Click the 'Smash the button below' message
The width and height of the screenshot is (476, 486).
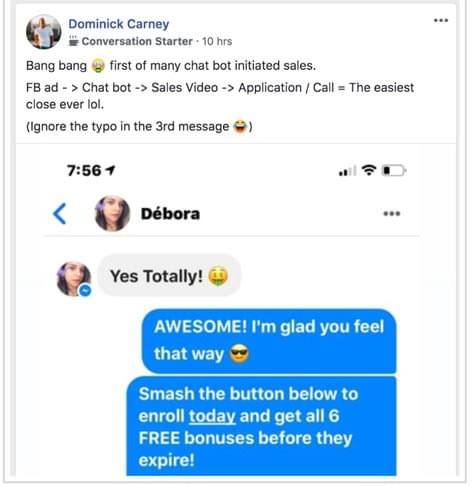click(x=262, y=426)
